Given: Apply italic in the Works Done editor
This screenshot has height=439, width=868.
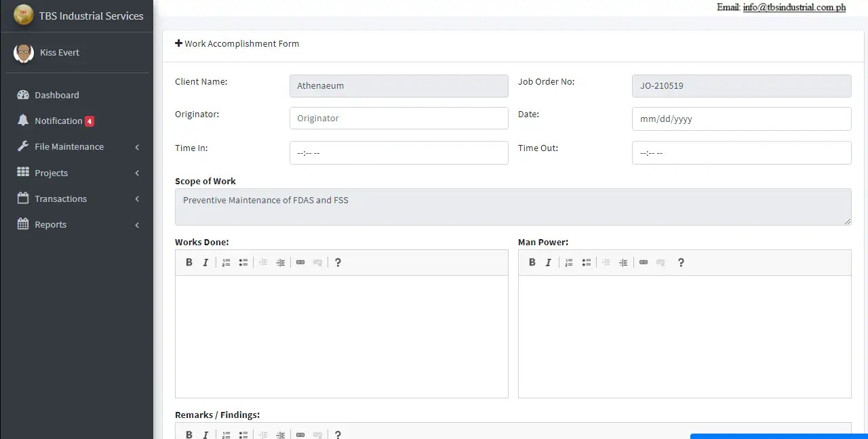Looking at the screenshot, I should pos(205,262).
